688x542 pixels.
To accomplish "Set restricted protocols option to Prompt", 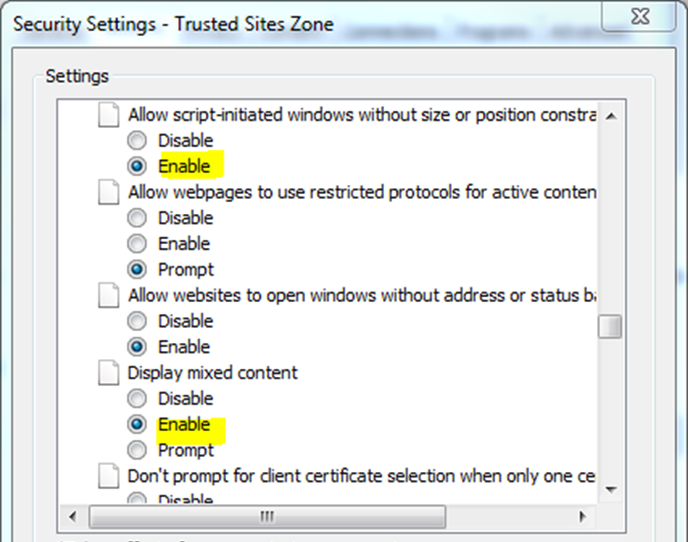I will (138, 270).
